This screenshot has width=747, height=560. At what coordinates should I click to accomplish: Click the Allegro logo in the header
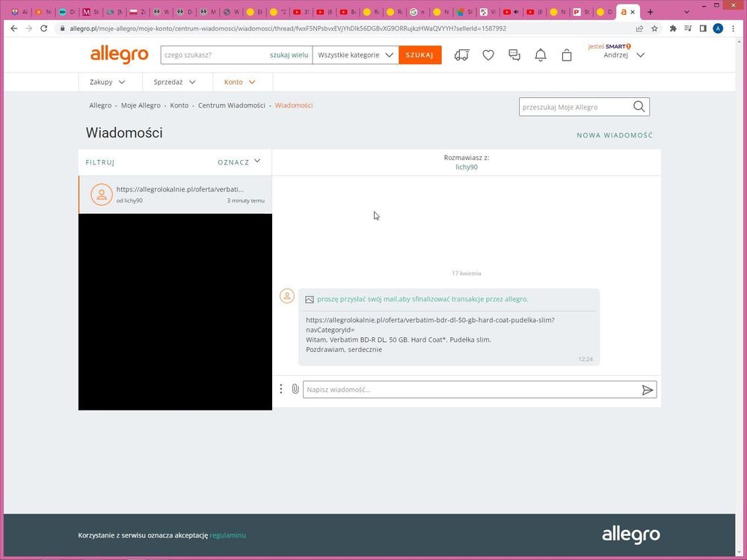[x=119, y=55]
